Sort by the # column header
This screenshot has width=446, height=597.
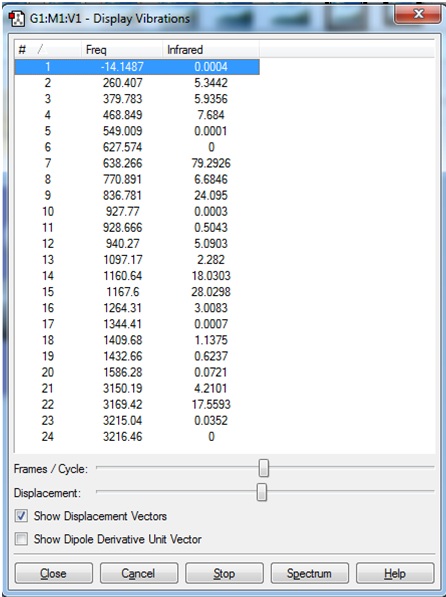(x=48, y=49)
